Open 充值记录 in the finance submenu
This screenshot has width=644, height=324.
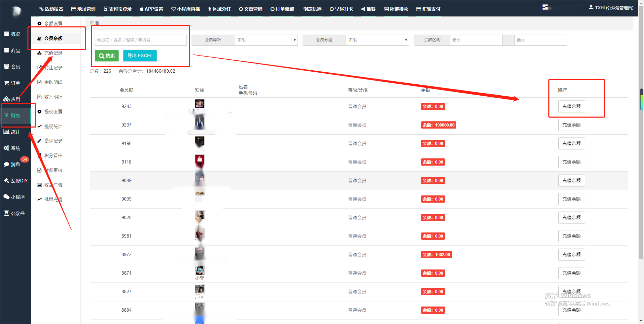click(53, 53)
